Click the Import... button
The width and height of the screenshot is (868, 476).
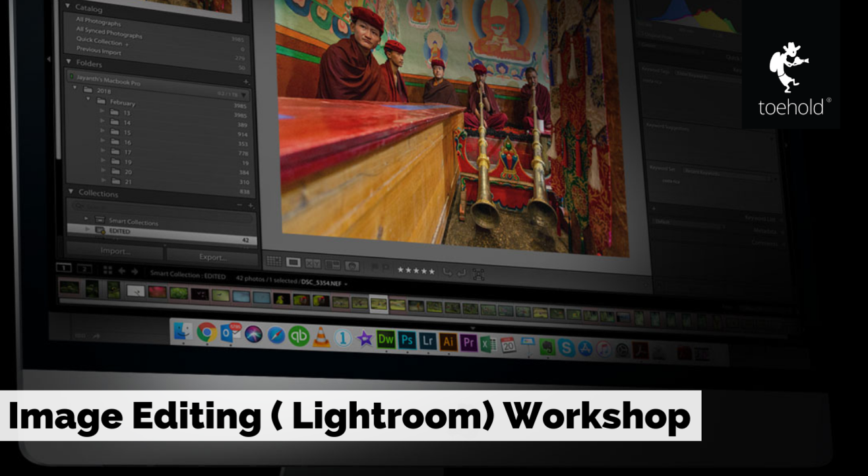click(115, 251)
